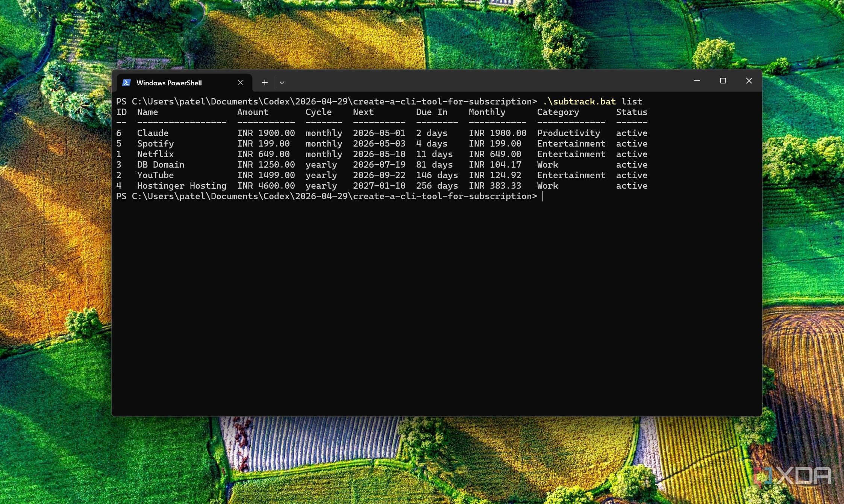Click the 'Claude' name entry

(153, 133)
